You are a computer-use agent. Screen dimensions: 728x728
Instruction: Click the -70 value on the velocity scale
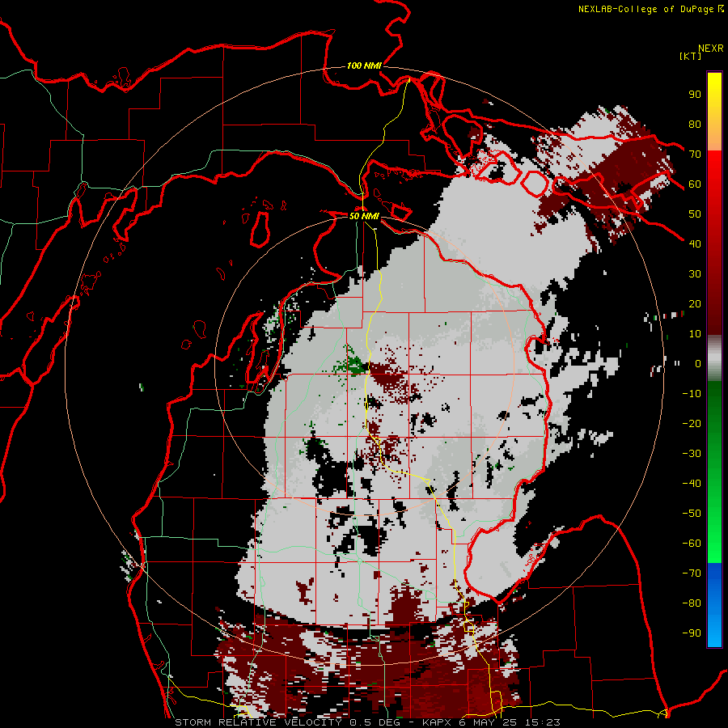[692, 574]
